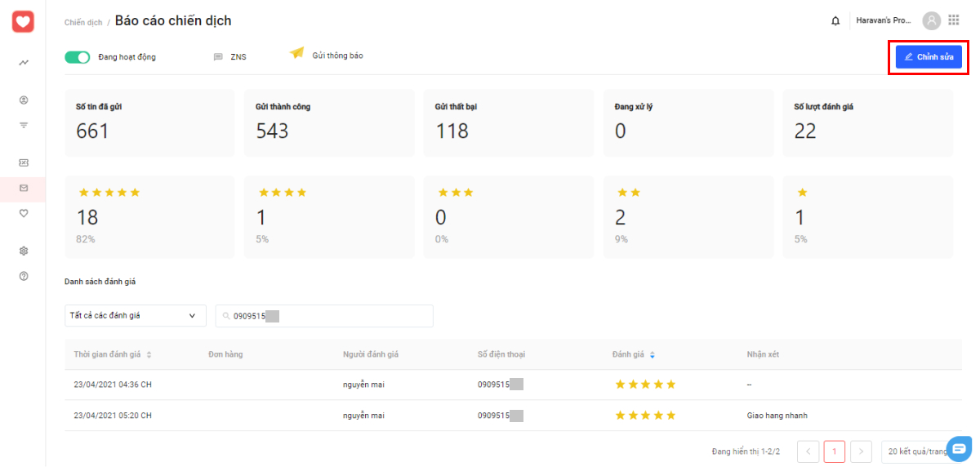Screen dimensions: 980x467
Task: Open the mail campaigns sidebar icon
Action: click(24, 188)
